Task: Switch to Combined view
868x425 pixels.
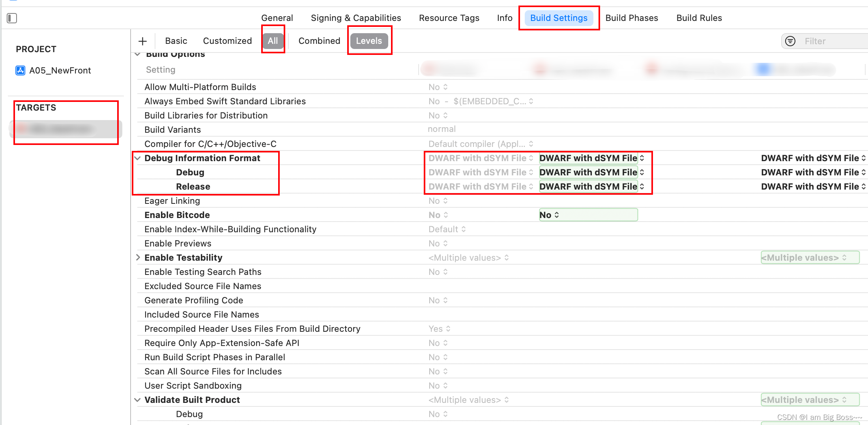Action: pyautogui.click(x=319, y=41)
